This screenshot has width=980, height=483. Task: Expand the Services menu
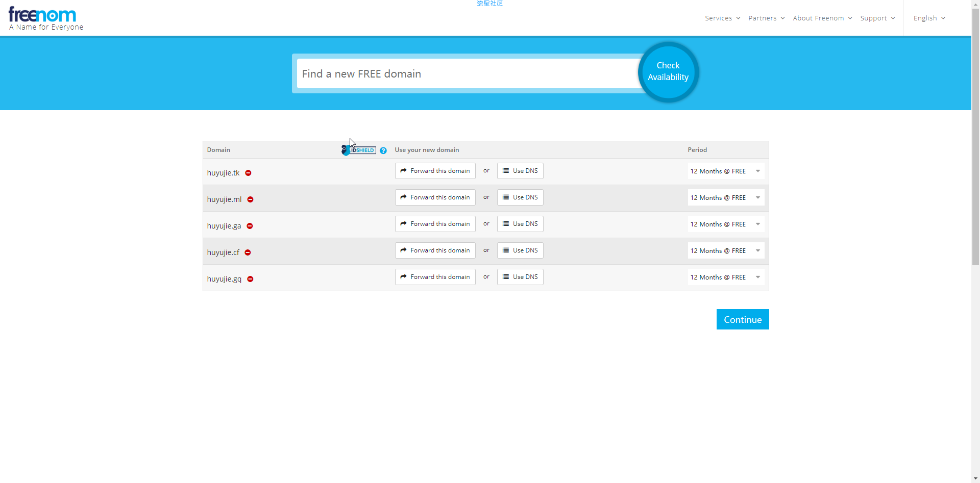point(722,18)
